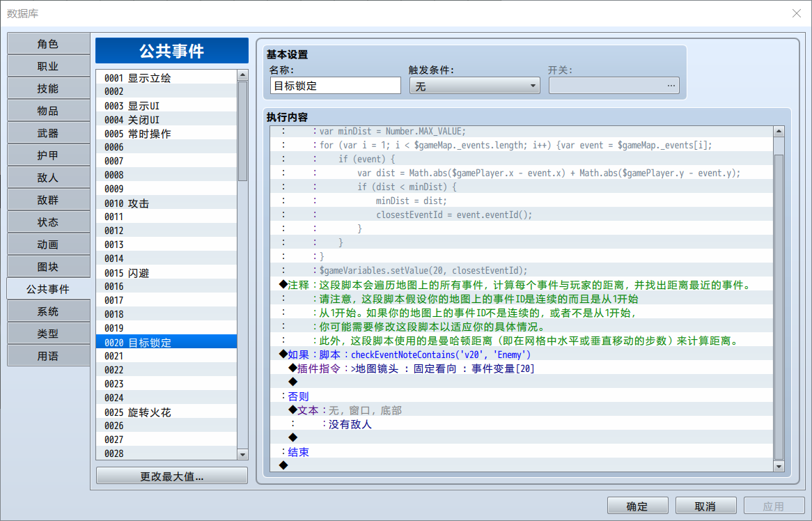
Task: Select common event 0020 目标锁定
Action: (166, 342)
